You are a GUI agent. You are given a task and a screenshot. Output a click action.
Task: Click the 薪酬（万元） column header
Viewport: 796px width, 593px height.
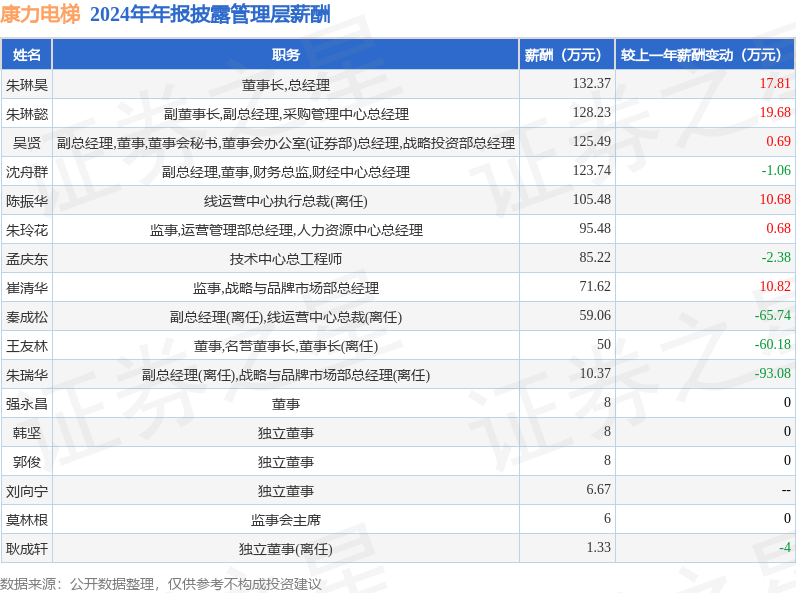tap(567, 54)
